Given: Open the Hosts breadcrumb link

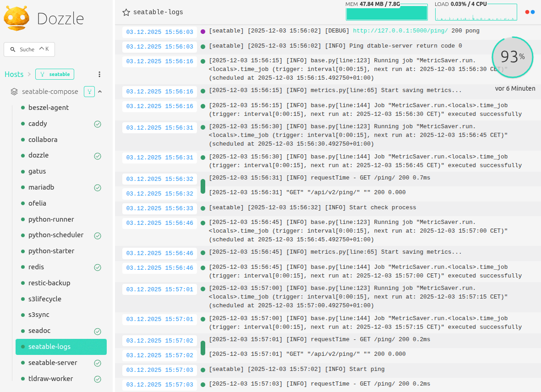Looking at the screenshot, I should (14, 74).
